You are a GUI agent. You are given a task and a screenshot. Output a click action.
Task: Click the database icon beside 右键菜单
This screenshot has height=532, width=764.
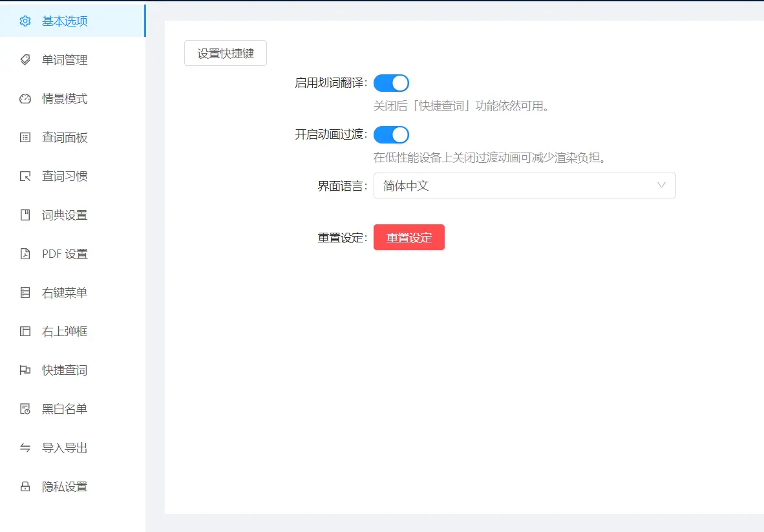point(25,292)
